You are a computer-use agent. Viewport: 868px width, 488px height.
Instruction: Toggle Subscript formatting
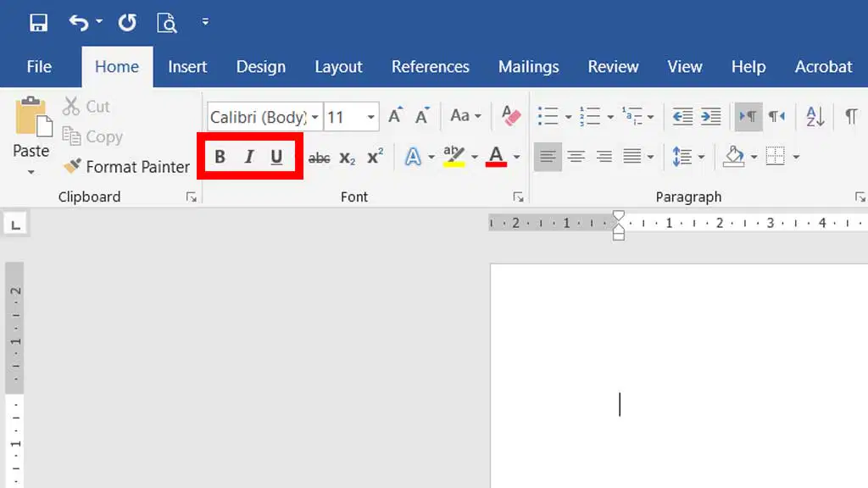347,158
